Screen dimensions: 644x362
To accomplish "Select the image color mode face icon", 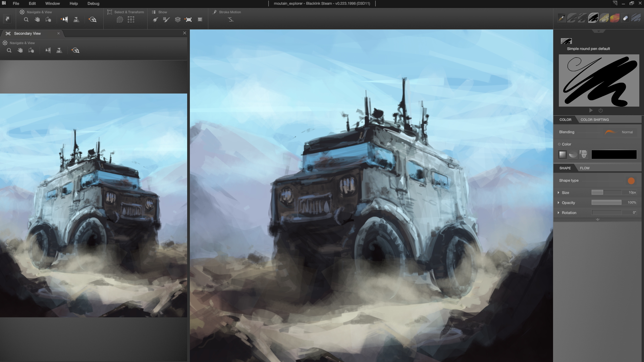I will pyautogui.click(x=584, y=154).
